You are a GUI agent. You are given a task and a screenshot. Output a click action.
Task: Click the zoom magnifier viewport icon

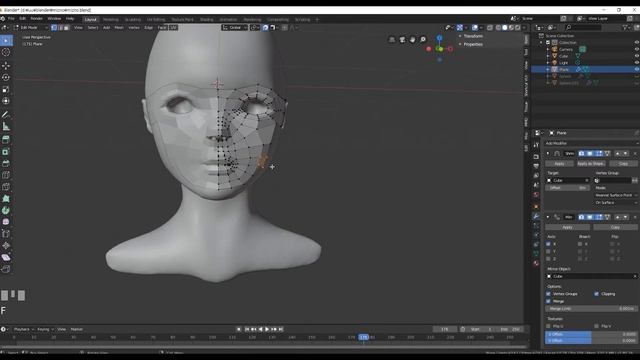(x=423, y=39)
